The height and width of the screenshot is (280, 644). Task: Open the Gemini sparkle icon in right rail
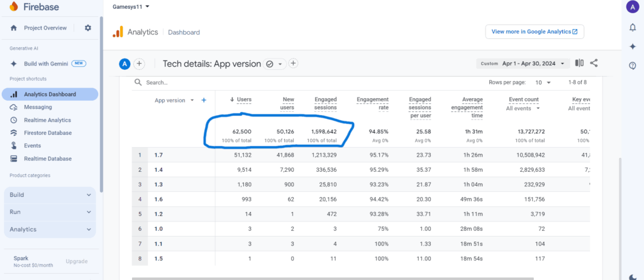pyautogui.click(x=632, y=47)
